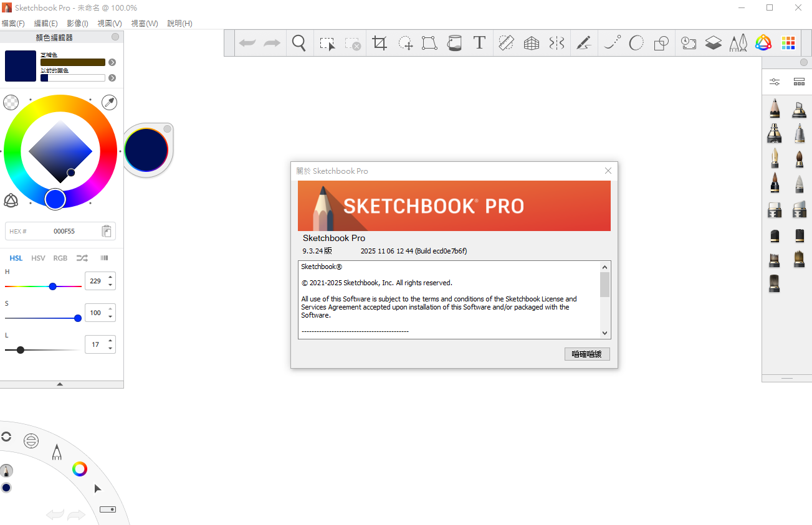
Task: Select the Text tool
Action: tap(479, 42)
